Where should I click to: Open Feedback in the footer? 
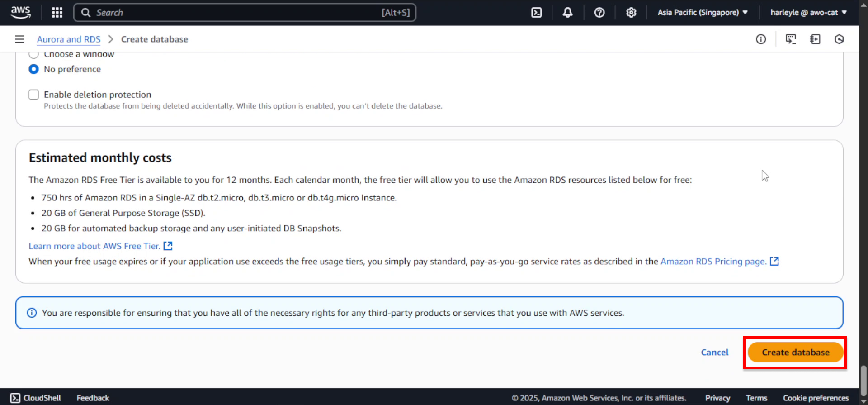point(93,398)
